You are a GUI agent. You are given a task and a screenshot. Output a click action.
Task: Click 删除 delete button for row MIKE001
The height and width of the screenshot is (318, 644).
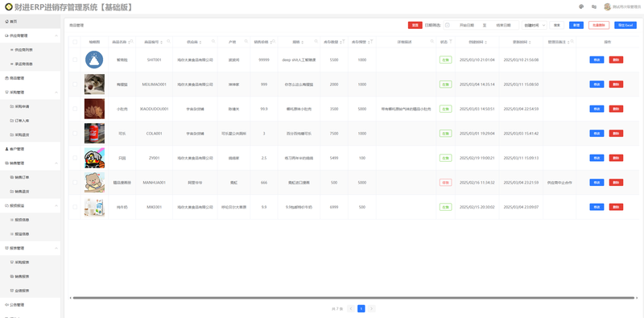point(616,207)
